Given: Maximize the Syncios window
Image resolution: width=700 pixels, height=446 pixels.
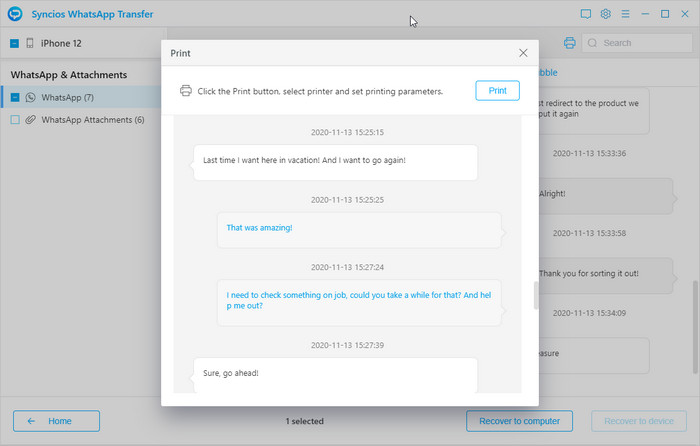Looking at the screenshot, I should pyautogui.click(x=665, y=14).
